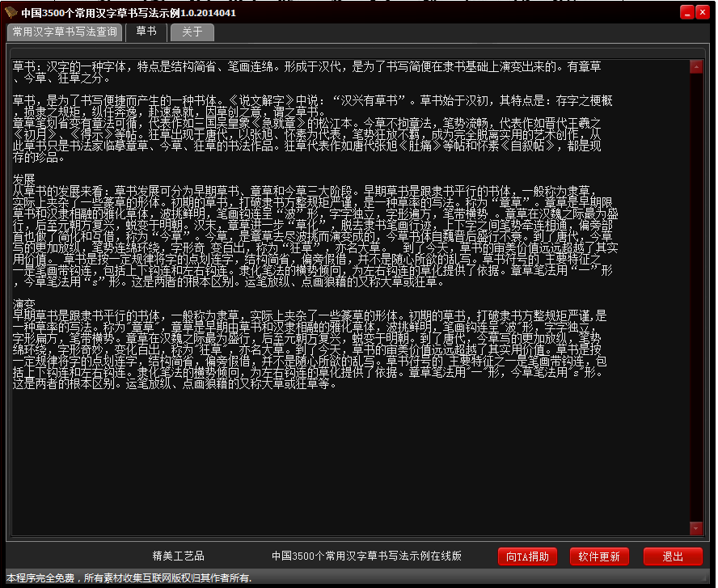Click the scrollbar down arrow
The image size is (718, 588).
tap(696, 530)
